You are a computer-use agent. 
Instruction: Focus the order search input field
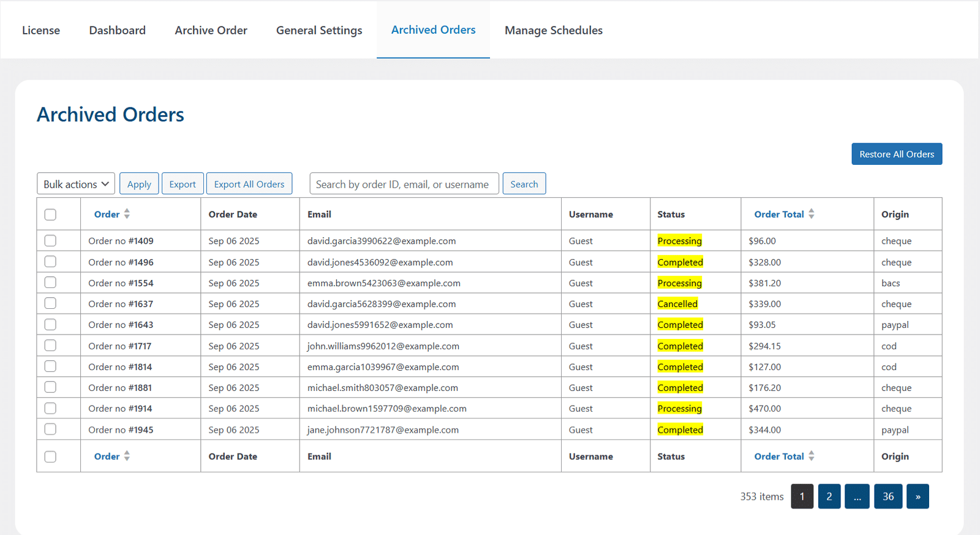coord(404,184)
